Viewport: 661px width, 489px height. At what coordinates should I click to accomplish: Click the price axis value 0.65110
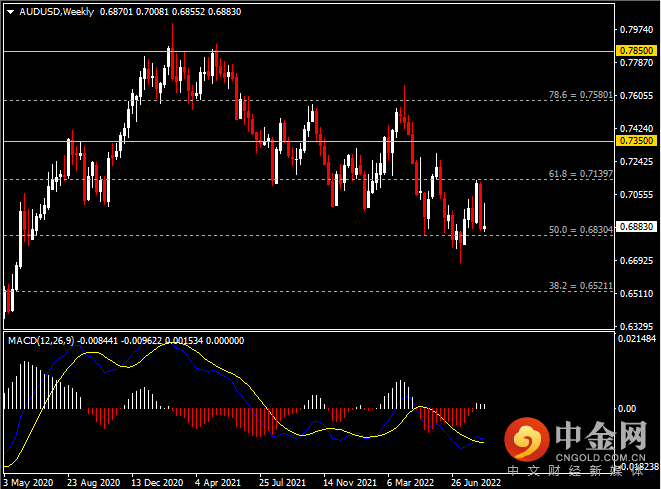[636, 293]
